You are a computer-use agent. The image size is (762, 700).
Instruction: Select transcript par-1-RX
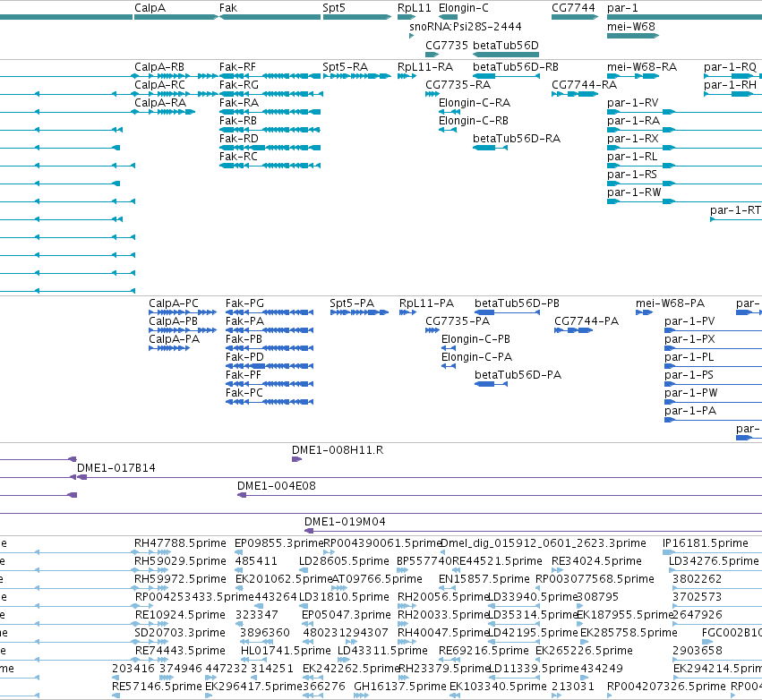(684, 148)
